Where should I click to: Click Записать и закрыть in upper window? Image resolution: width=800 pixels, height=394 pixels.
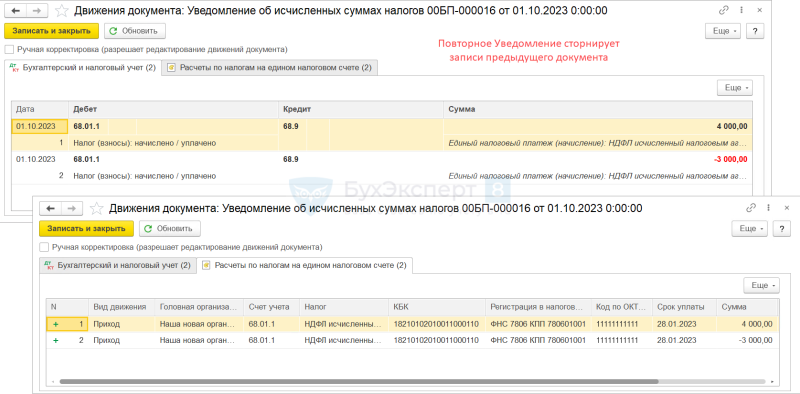51,31
